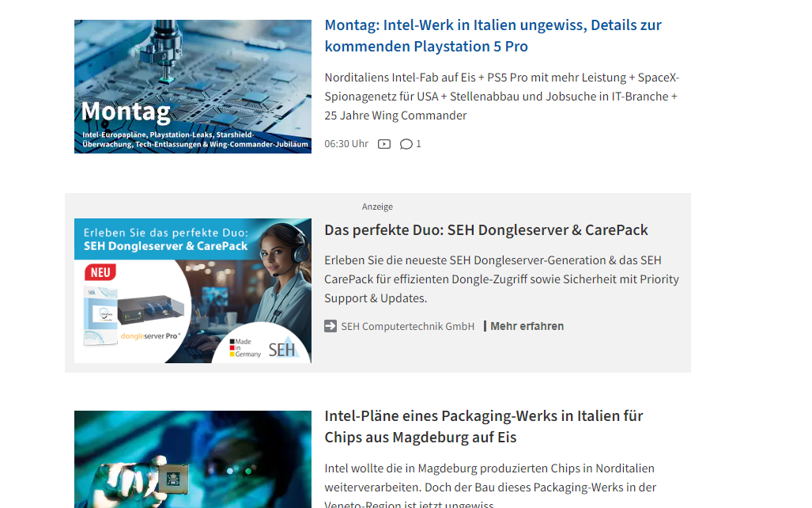Click the SEH Dongleserver ad banner image

[x=193, y=291]
